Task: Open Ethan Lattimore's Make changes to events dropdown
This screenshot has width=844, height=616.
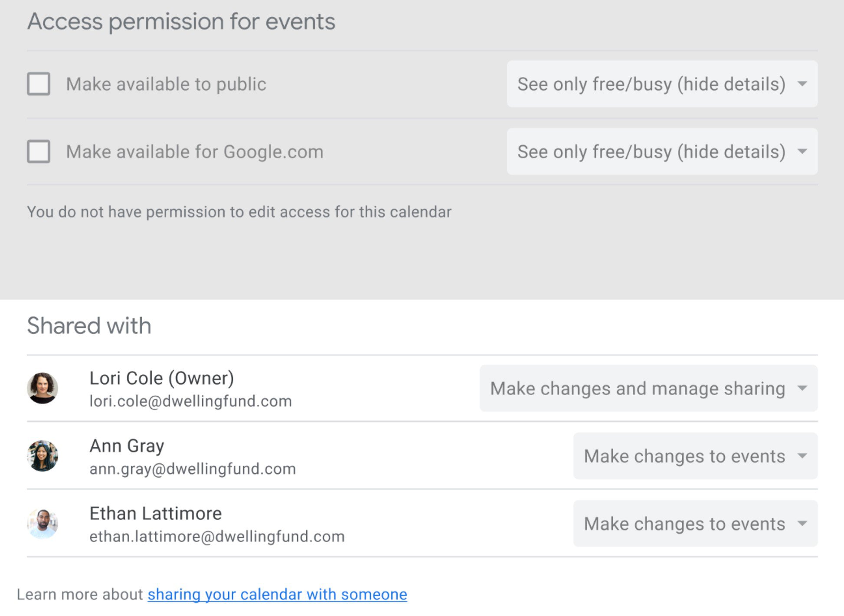Action: coord(684,524)
